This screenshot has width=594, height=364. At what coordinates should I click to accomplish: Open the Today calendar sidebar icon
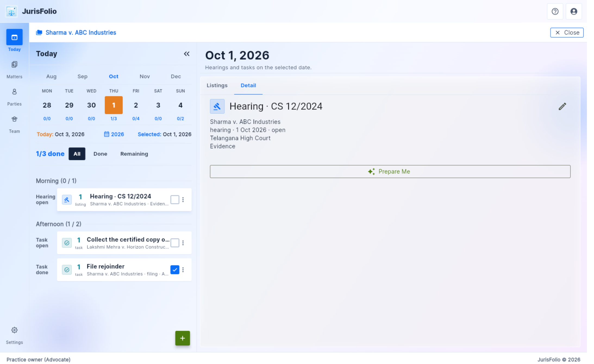[x=14, y=37]
